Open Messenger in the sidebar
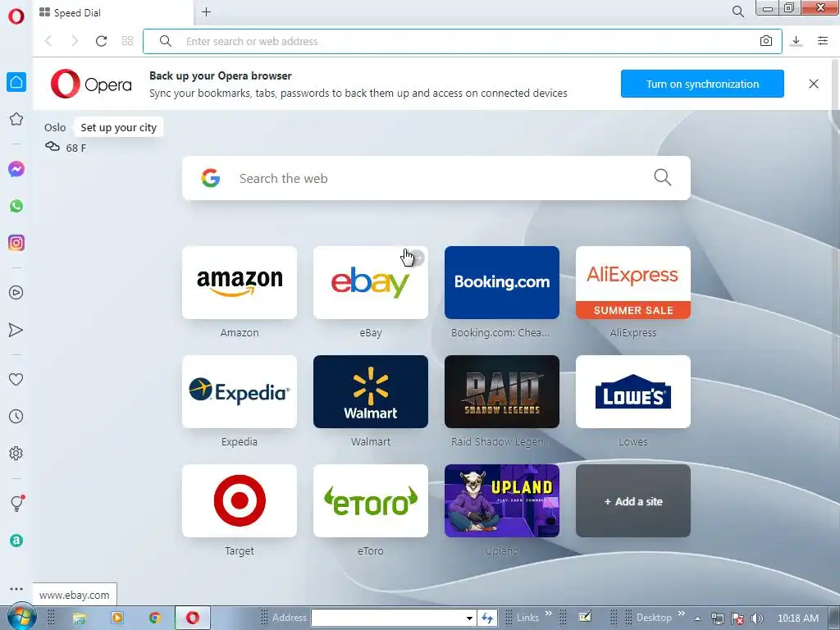 16,169
